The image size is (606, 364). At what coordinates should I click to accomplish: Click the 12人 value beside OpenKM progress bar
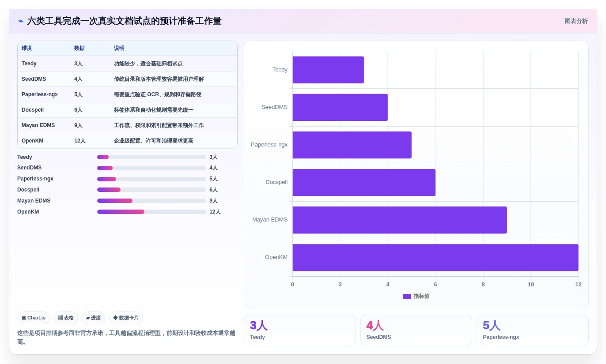[215, 212]
